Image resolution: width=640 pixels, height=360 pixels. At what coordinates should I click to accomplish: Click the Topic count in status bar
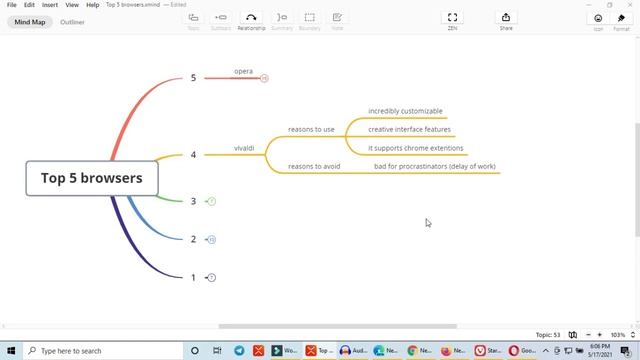(x=548, y=335)
